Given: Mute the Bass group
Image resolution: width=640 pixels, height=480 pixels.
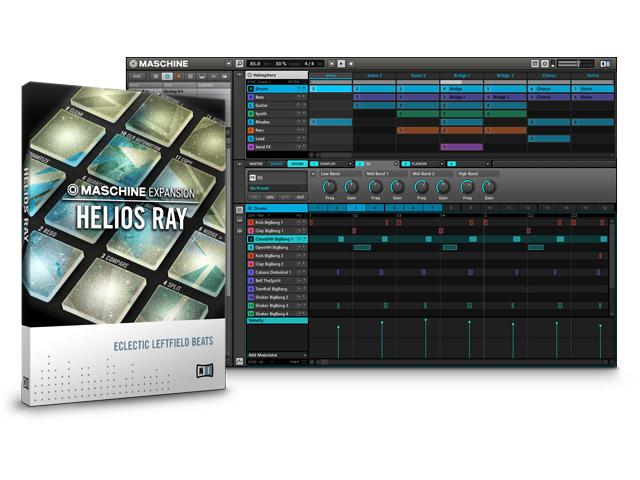Looking at the screenshot, I should click(299, 97).
